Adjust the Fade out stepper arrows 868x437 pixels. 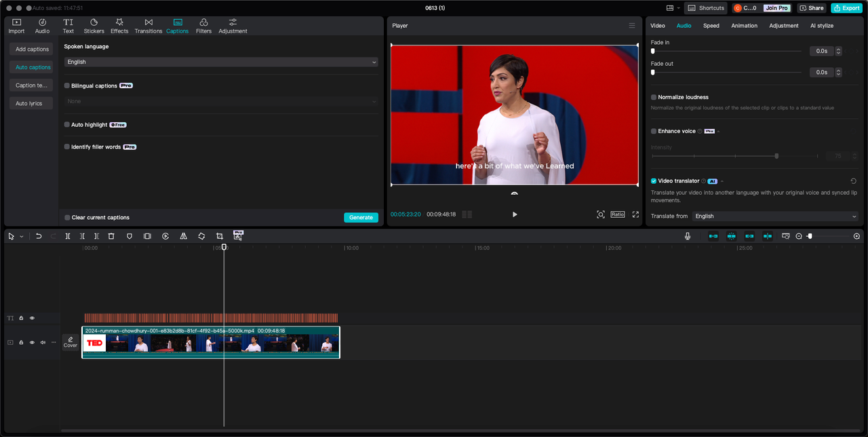(x=839, y=72)
